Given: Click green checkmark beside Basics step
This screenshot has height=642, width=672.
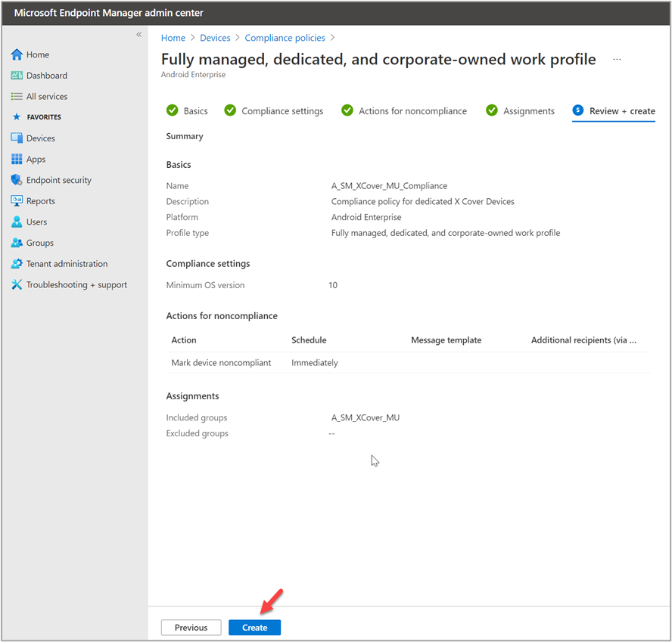Looking at the screenshot, I should 173,110.
